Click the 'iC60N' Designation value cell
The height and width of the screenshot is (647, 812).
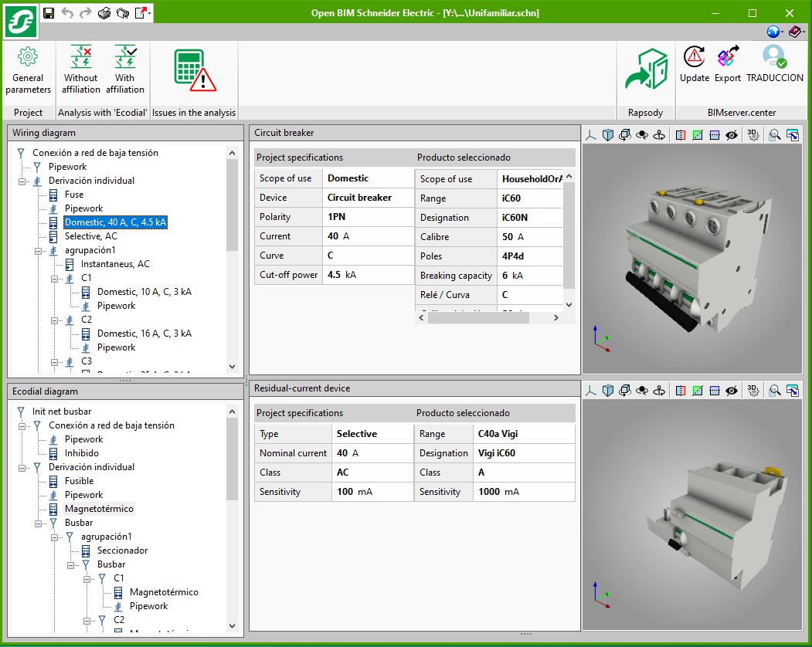point(530,218)
